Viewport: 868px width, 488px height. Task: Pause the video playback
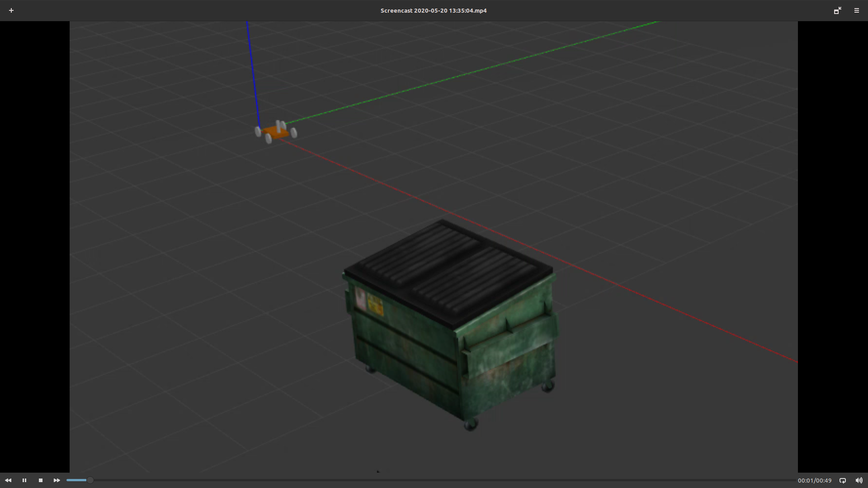click(24, 480)
